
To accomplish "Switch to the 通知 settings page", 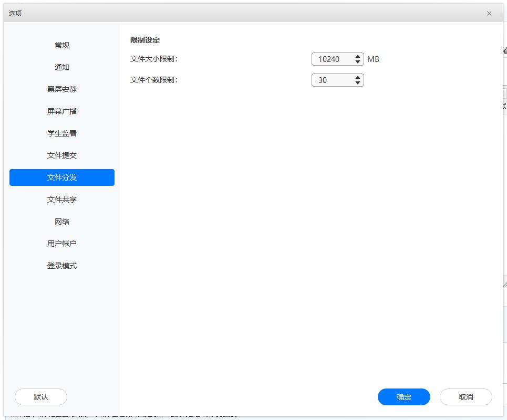I will pyautogui.click(x=61, y=67).
